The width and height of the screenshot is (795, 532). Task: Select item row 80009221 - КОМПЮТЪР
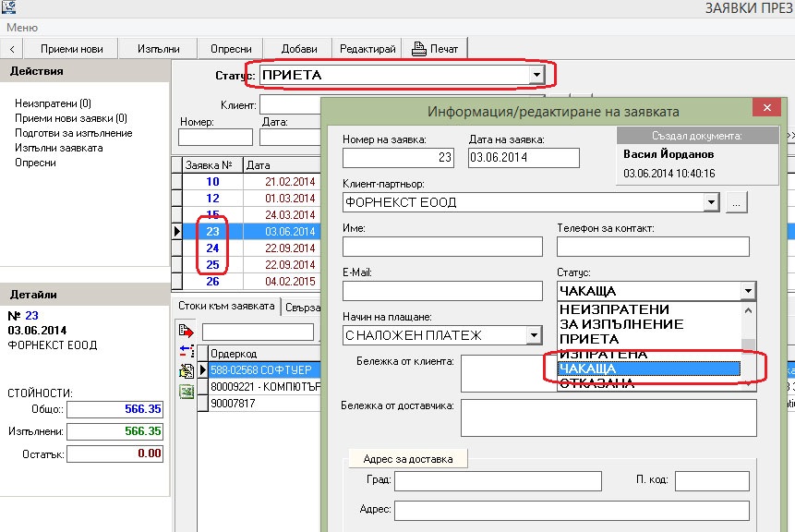pos(265,386)
